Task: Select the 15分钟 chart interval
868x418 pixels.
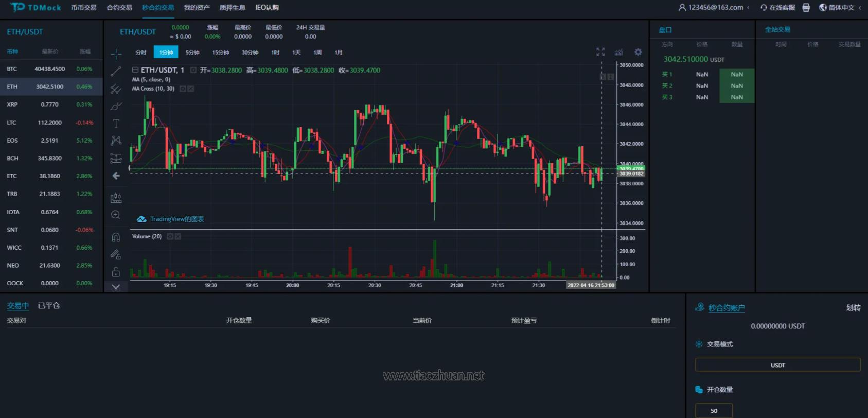Action: (x=220, y=53)
